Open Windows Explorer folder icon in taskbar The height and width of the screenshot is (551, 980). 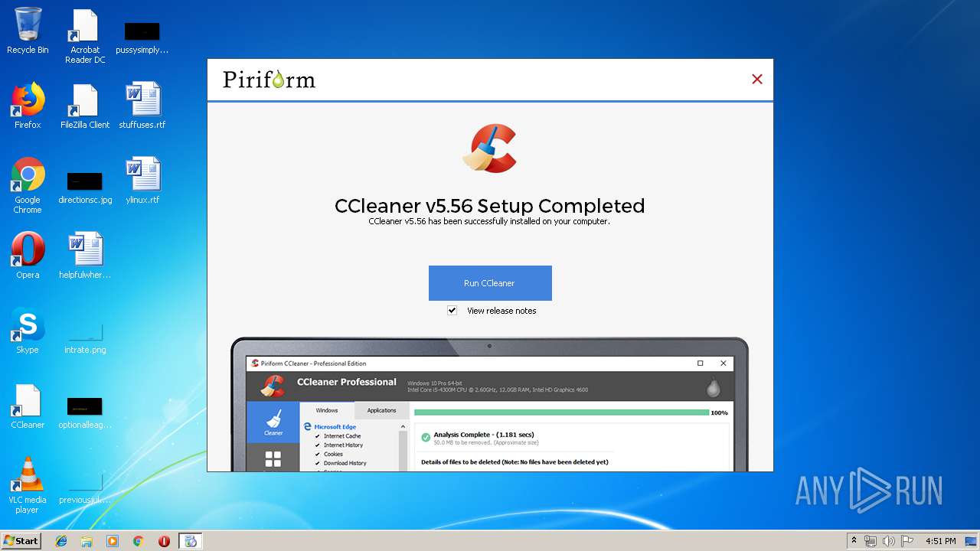[87, 541]
